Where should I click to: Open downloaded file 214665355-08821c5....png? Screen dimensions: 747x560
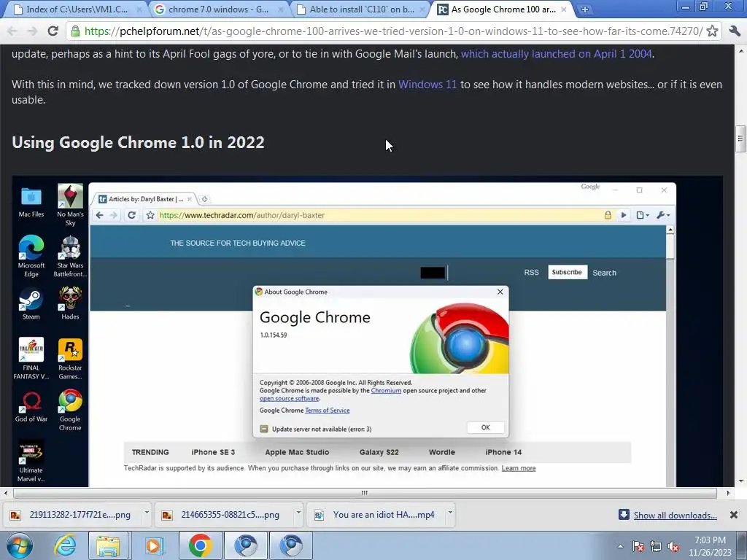pos(224,515)
